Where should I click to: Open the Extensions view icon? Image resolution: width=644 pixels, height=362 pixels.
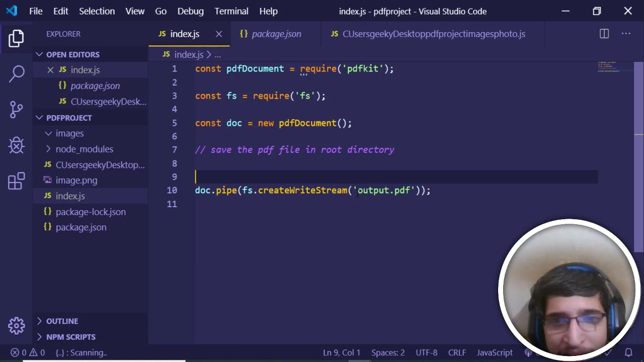[x=16, y=182]
